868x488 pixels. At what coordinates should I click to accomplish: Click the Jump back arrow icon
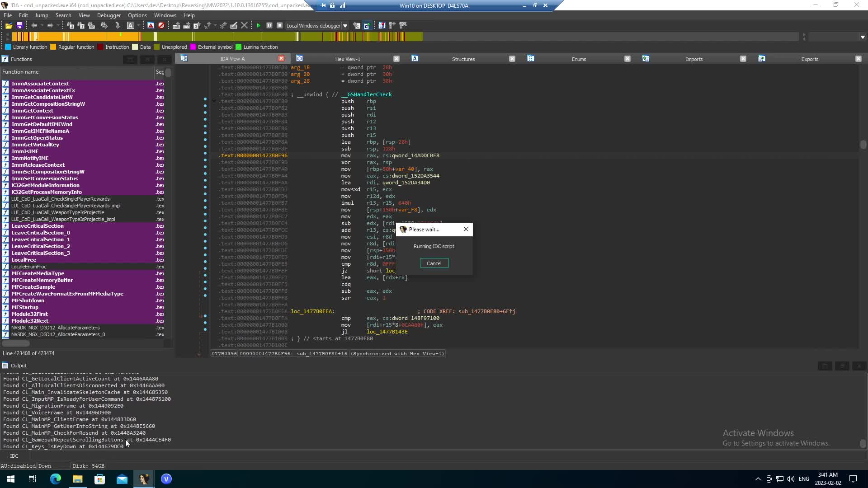(34, 26)
